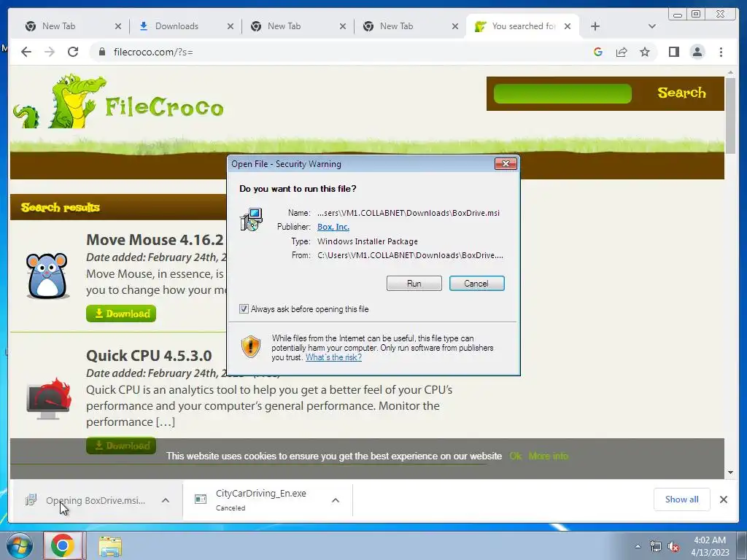This screenshot has width=747, height=560.
Task: Click the FileCroco Search button
Action: 681,93
